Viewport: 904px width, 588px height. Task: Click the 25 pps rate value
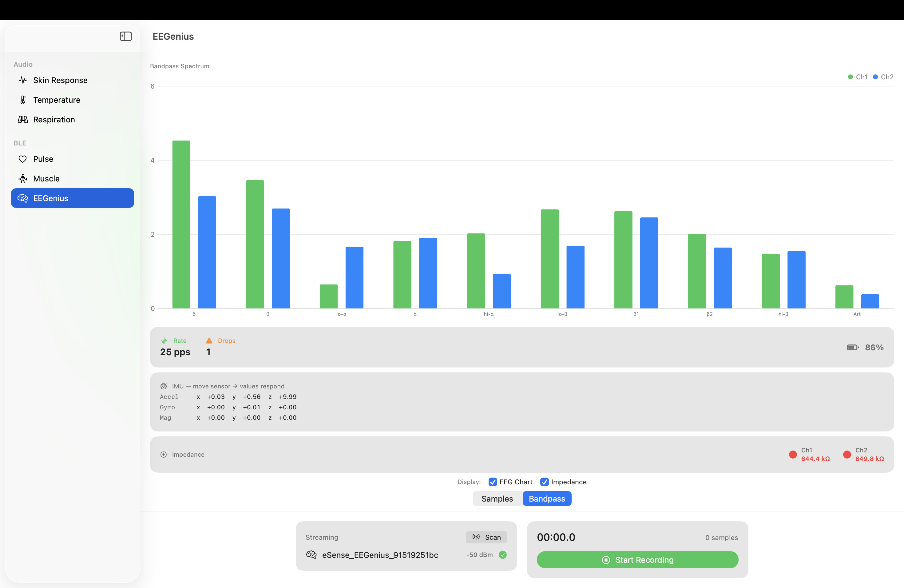coord(175,352)
